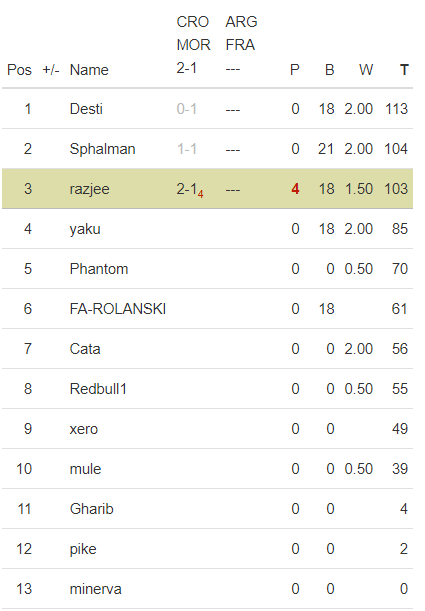
Task: Sort by the Name column header
Action: point(89,70)
